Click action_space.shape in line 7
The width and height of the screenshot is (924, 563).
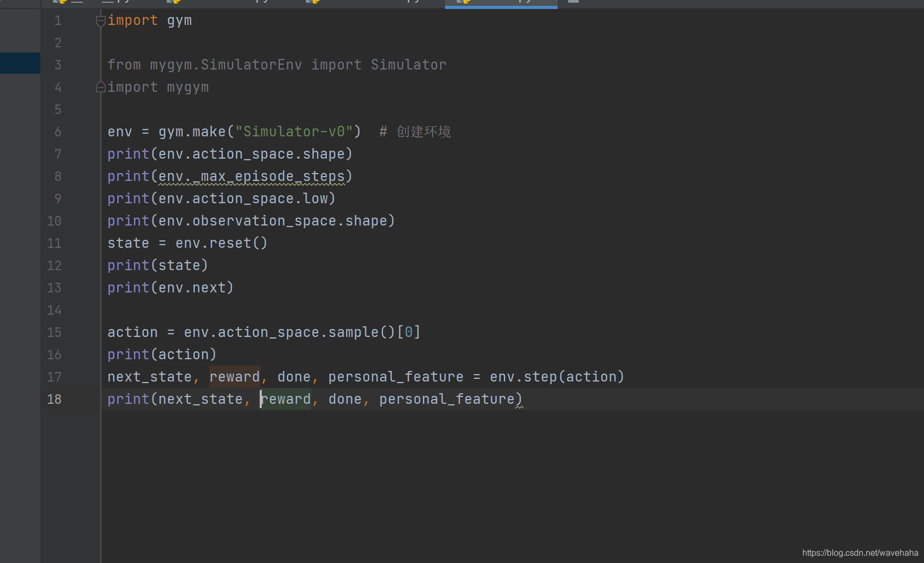click(x=268, y=154)
